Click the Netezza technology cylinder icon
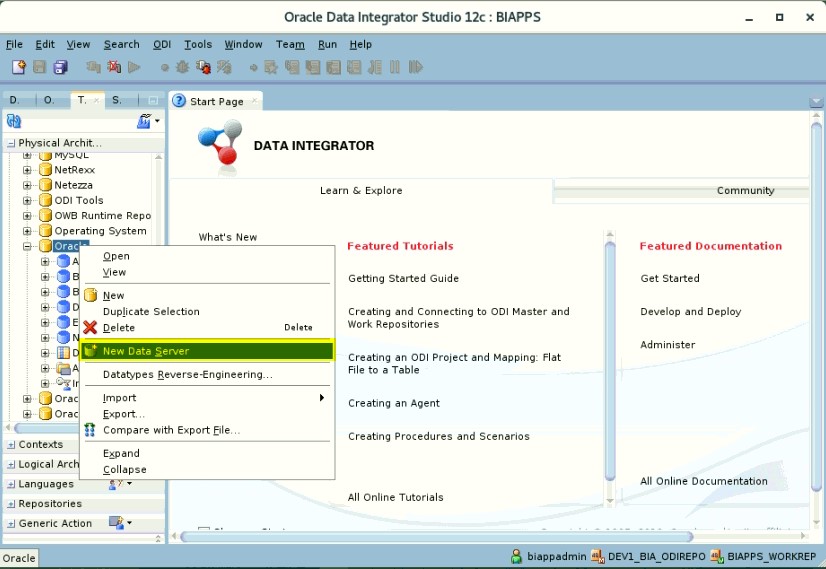Image resolution: width=826 pixels, height=569 pixels. (46, 185)
